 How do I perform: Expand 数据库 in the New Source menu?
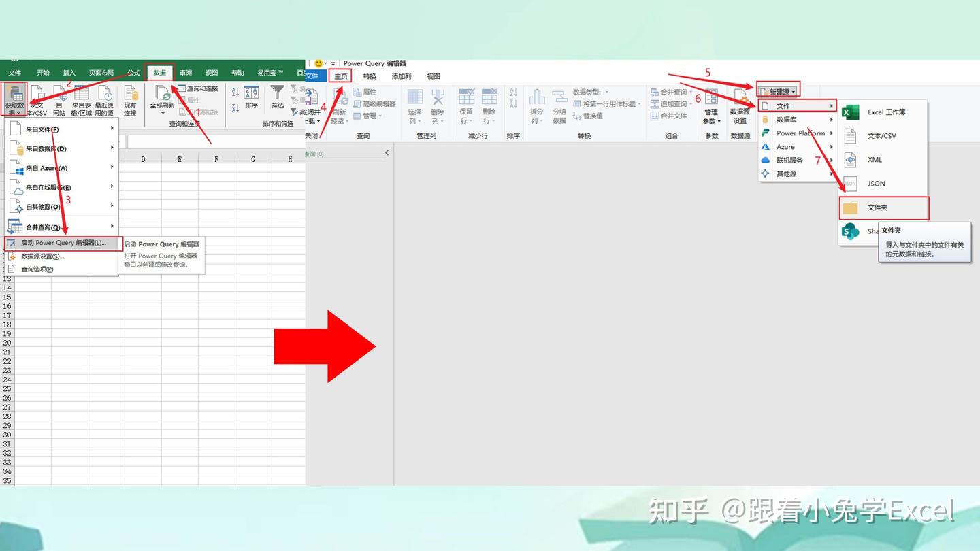pyautogui.click(x=798, y=120)
